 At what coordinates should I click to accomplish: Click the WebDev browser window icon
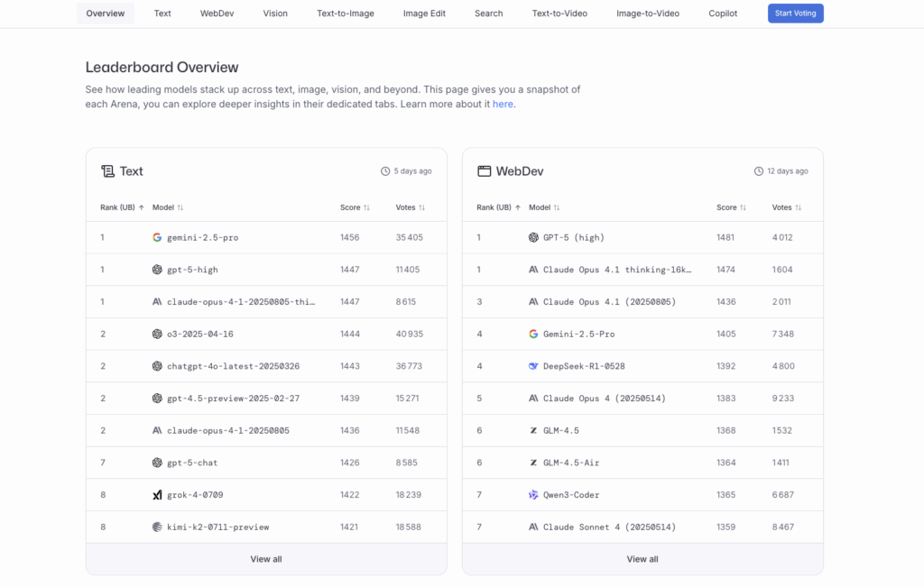484,171
